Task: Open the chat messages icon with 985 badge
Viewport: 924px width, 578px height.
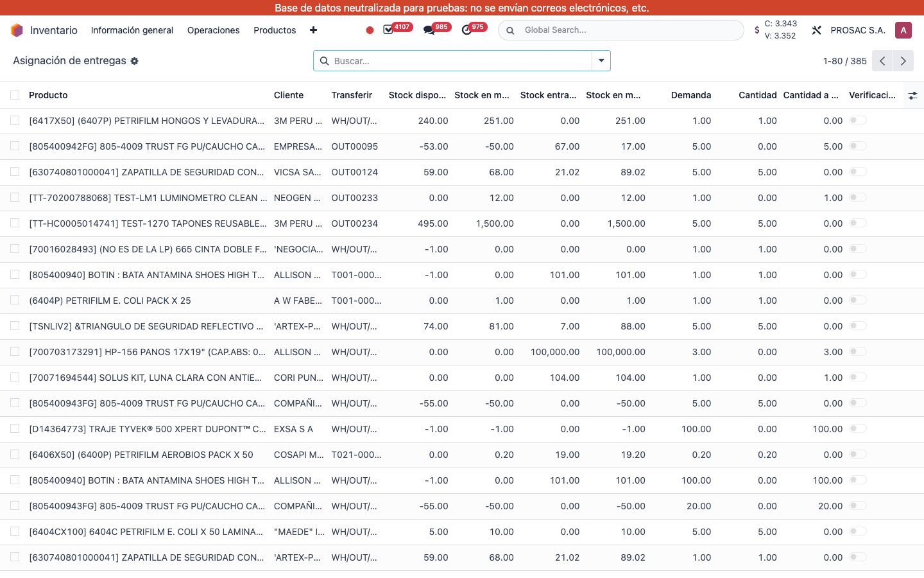Action: 429,30
